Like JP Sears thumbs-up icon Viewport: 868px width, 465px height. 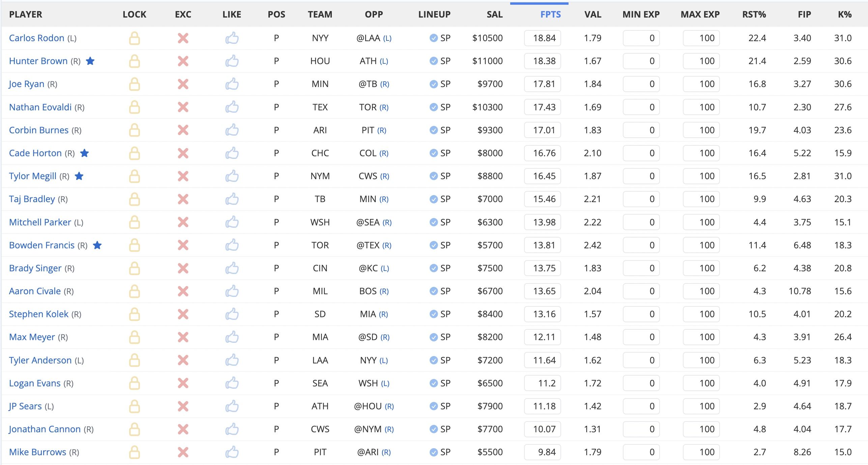click(232, 406)
